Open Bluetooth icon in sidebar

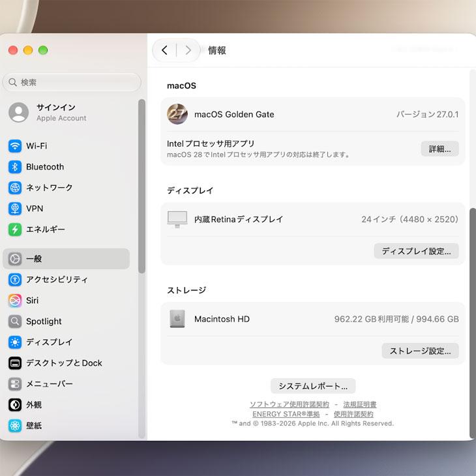pos(15,167)
